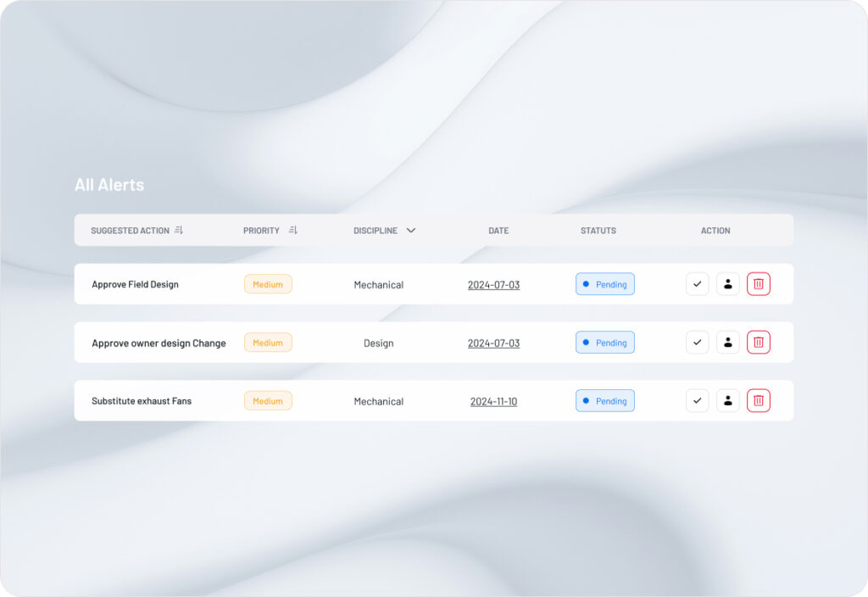Click checkmark icon for Approve Field Design
868x597 pixels.
(x=697, y=284)
